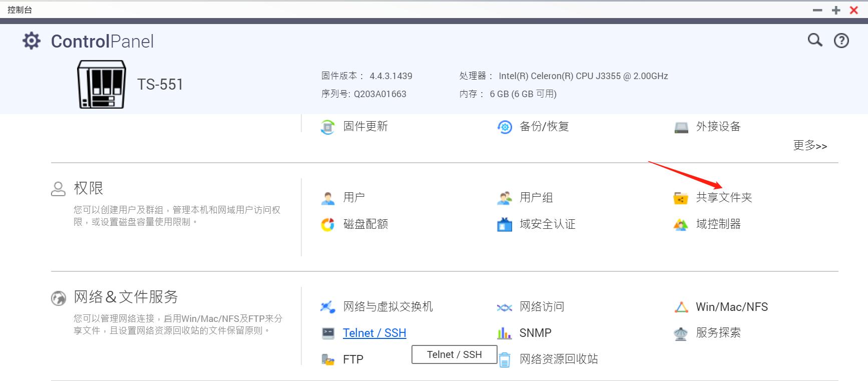This screenshot has height=381, width=868.
Task: Open the 备份/恢复 settings
Action: coord(544,127)
